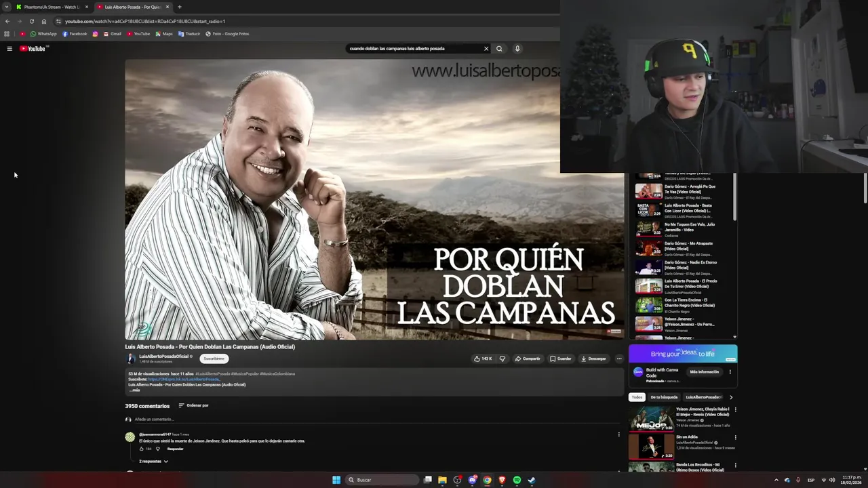Open Spotify from the taskbar

pyautogui.click(x=517, y=480)
